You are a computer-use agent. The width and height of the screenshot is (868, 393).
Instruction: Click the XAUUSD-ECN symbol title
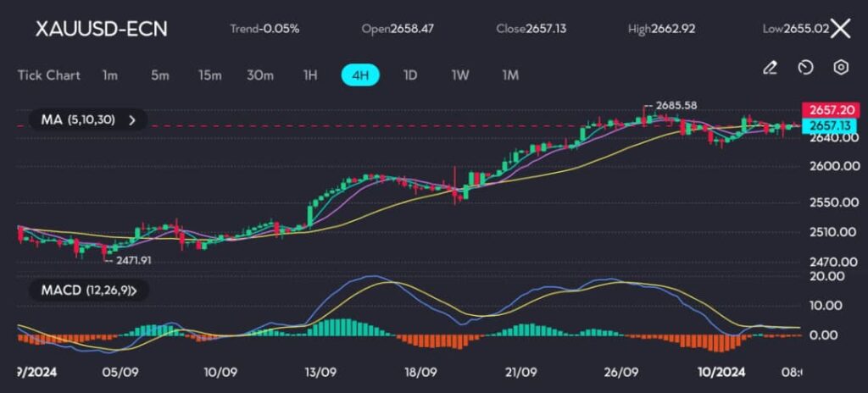click(x=101, y=29)
